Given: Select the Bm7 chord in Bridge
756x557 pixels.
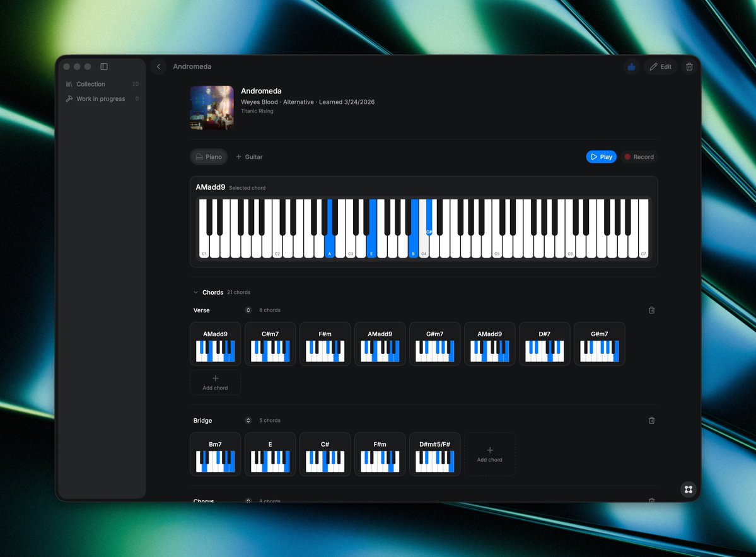Looking at the screenshot, I should [x=216, y=454].
